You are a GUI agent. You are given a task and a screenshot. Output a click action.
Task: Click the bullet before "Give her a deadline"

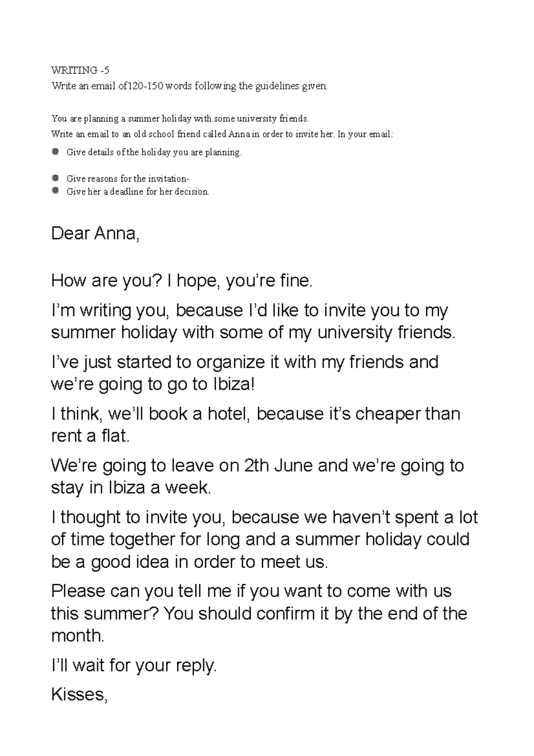[55, 191]
